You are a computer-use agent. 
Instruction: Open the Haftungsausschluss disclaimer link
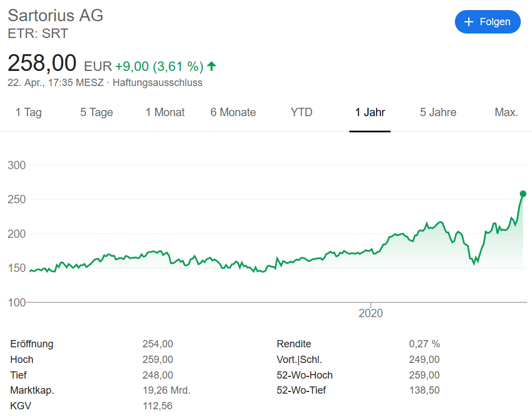[158, 83]
